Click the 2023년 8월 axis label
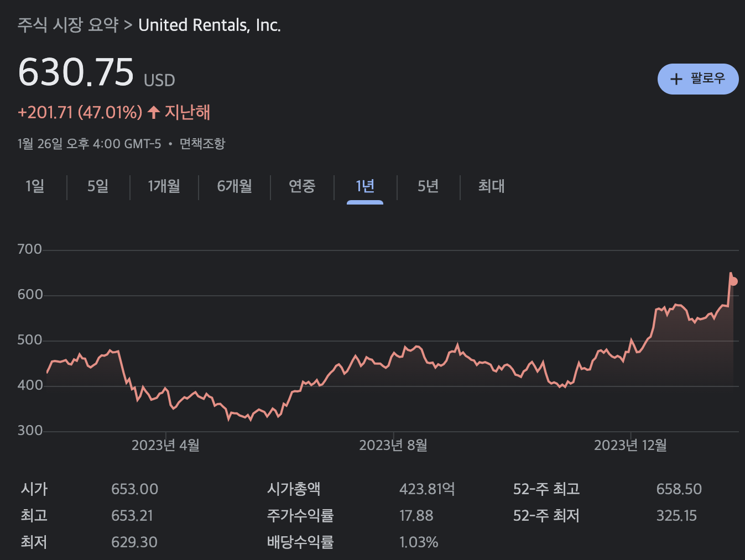Image resolution: width=745 pixels, height=560 pixels. [x=393, y=446]
